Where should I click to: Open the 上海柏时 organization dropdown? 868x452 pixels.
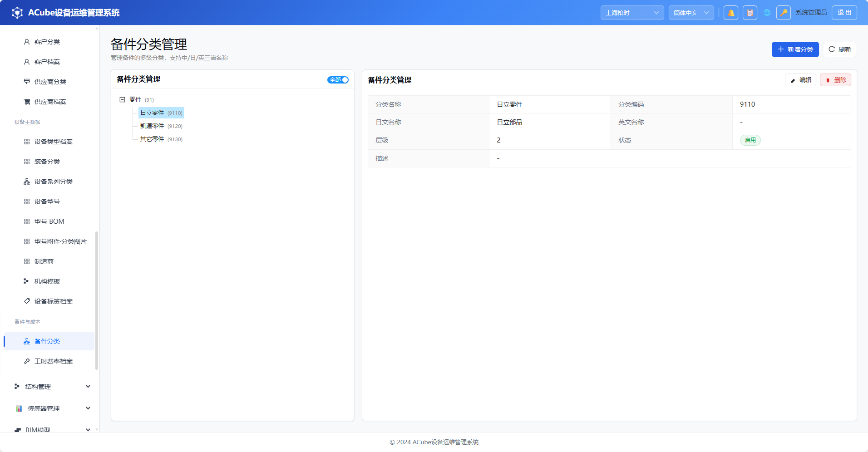pyautogui.click(x=632, y=13)
